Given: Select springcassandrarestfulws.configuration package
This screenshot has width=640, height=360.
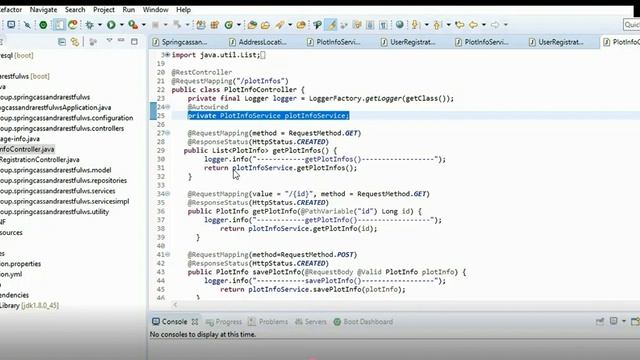Looking at the screenshot, I should 66,118.
